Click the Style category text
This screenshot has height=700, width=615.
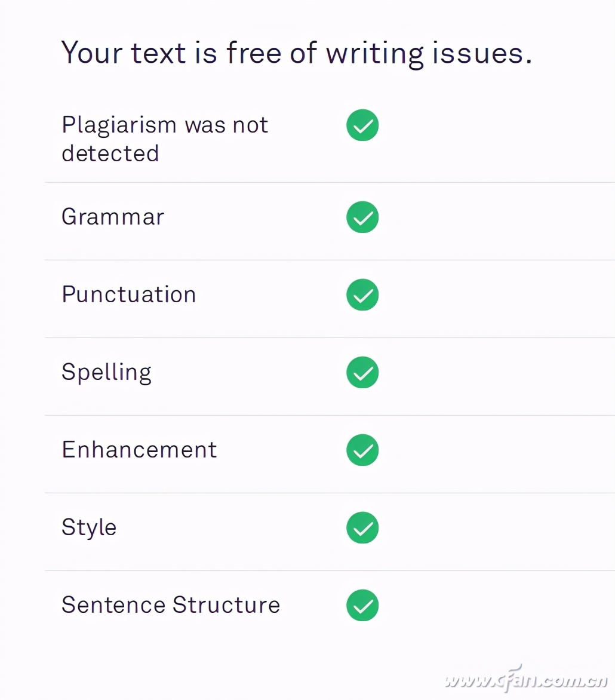[89, 528]
